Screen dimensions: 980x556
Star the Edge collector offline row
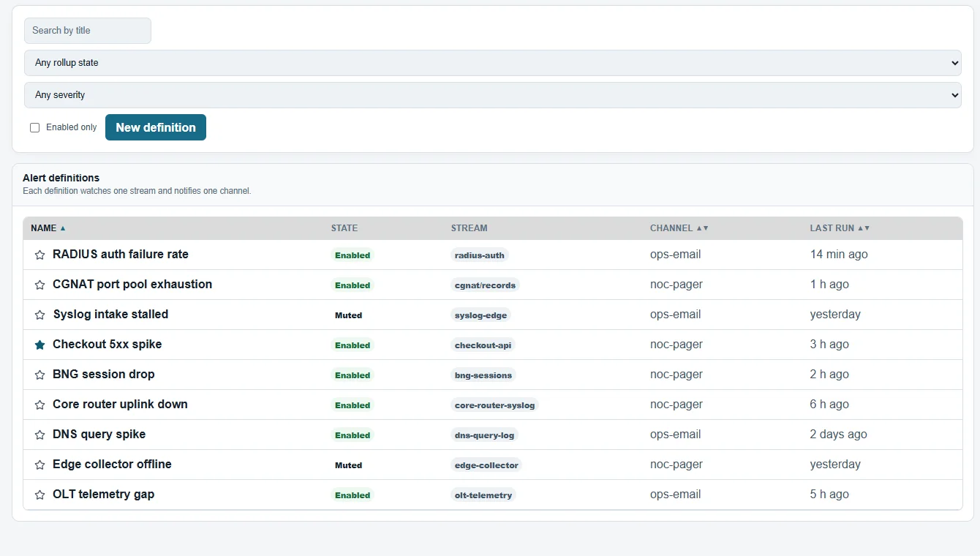(40, 465)
